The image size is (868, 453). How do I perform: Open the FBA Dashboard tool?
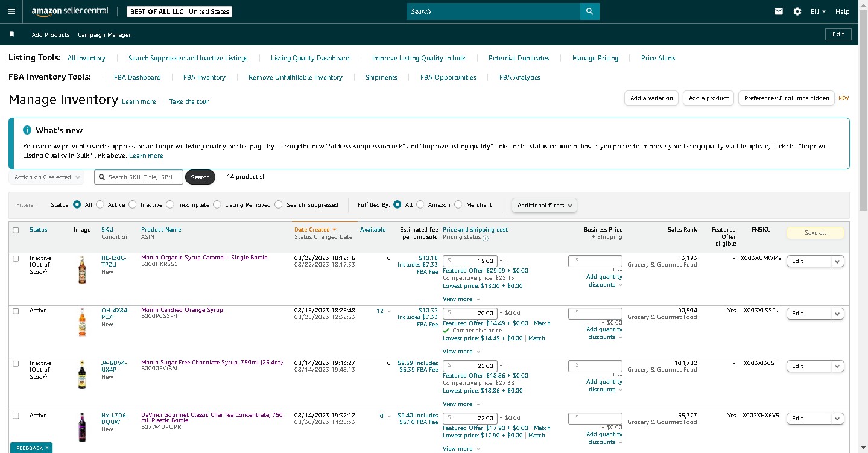[138, 77]
